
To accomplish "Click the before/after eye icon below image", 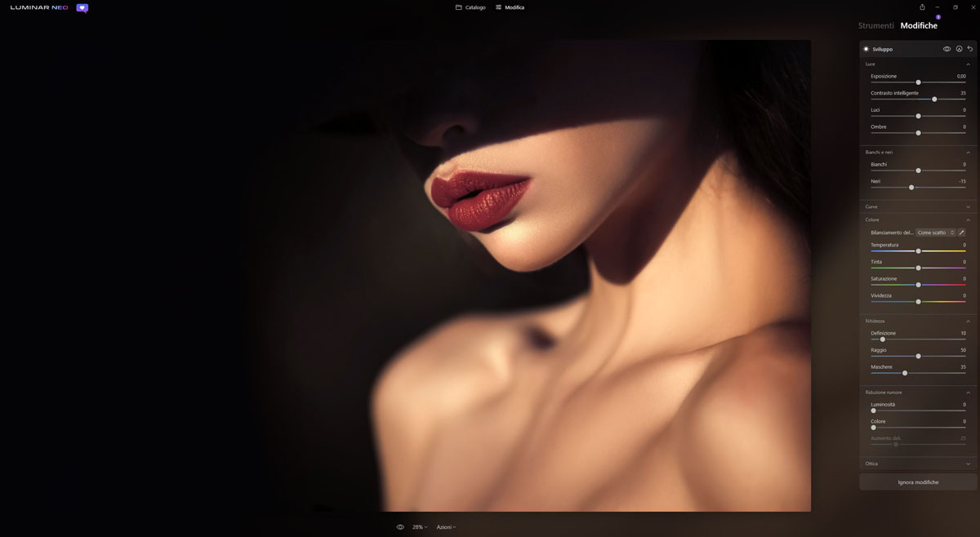I will 400,527.
